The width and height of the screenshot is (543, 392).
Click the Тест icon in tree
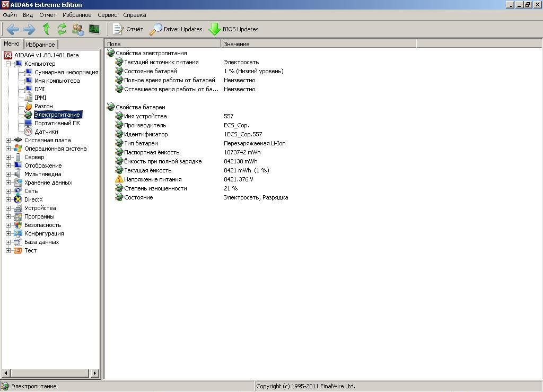[x=17, y=250]
